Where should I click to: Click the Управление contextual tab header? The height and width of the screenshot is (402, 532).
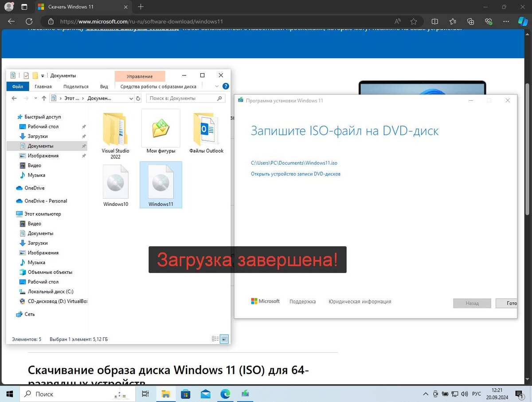point(140,76)
